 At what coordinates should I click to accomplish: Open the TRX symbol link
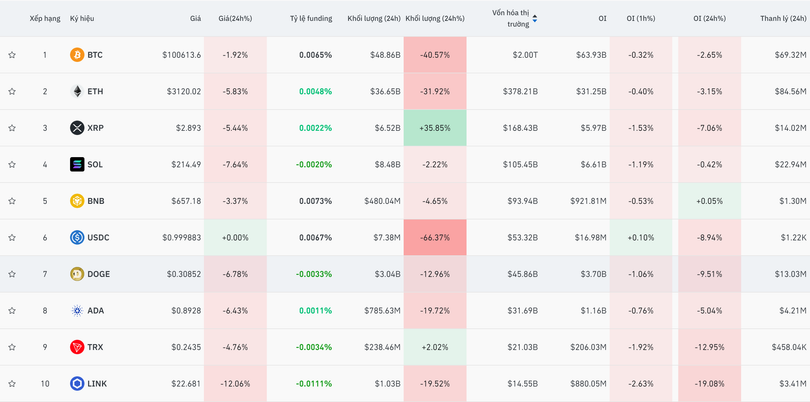(x=96, y=347)
